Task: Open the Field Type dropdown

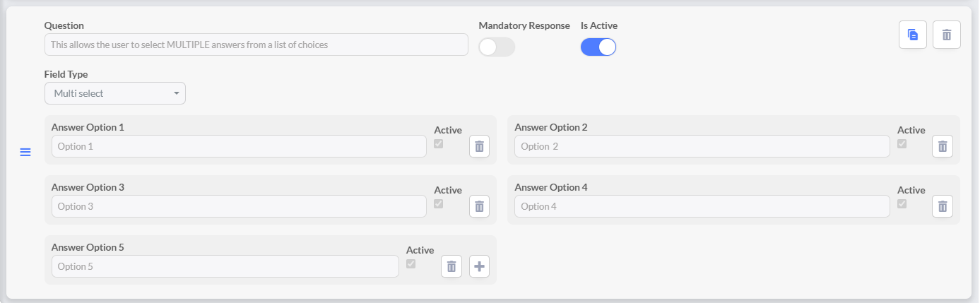Action: [114, 93]
